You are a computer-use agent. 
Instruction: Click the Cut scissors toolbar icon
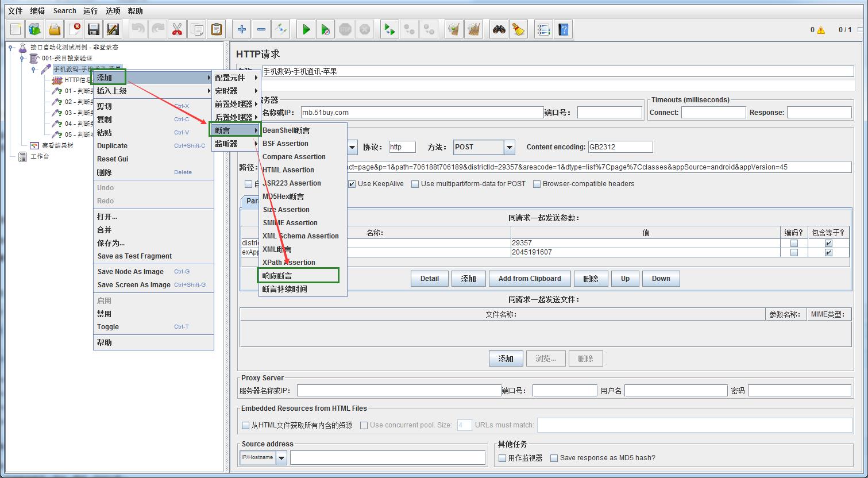coord(177,29)
